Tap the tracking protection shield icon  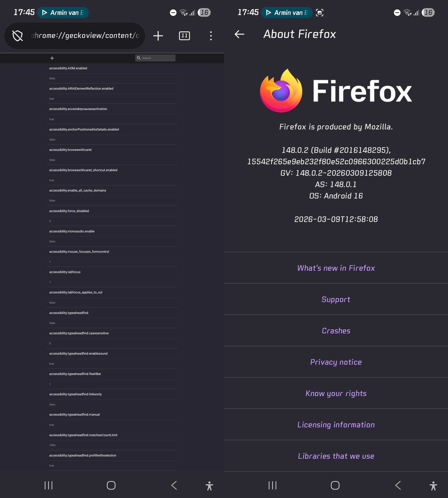17,36
